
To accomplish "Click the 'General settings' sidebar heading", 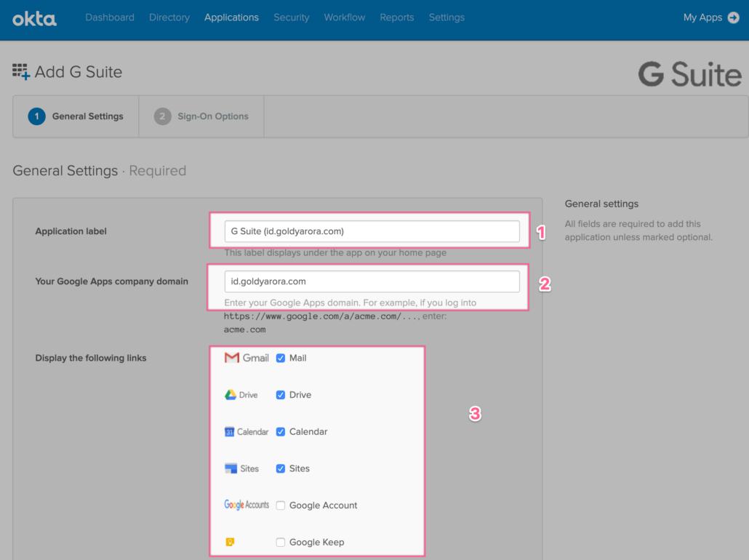I will pyautogui.click(x=601, y=204).
